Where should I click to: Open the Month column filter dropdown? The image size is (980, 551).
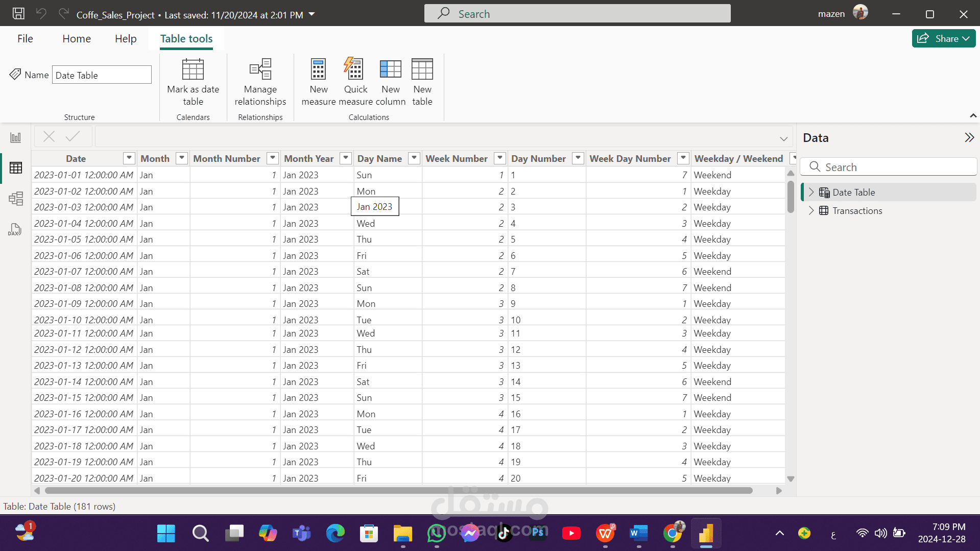[x=182, y=158]
